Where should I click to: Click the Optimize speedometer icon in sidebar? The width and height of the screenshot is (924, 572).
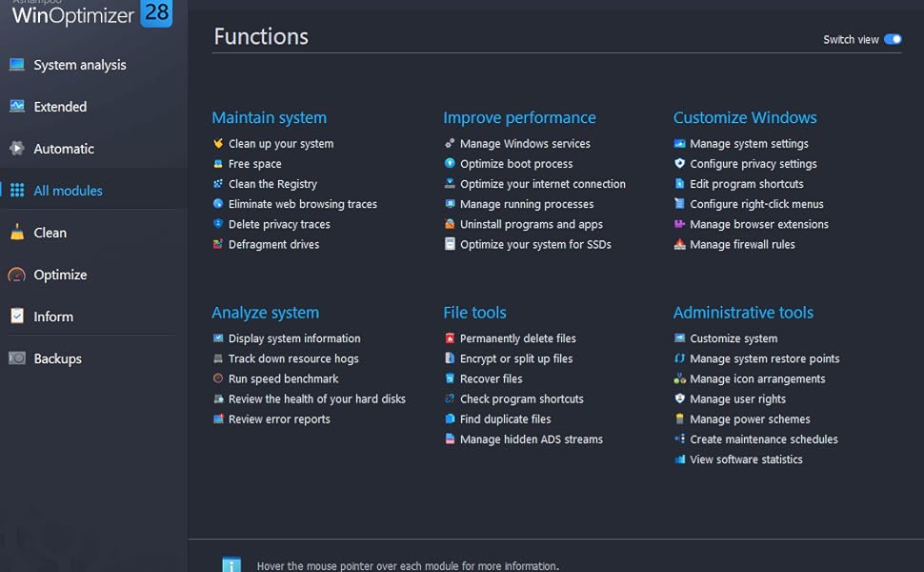tap(17, 275)
